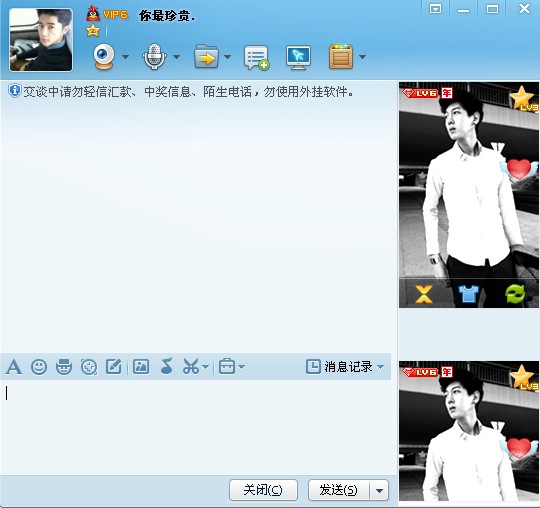Viewport: 540px width, 508px height.
Task: Open the send options arrow beside 发送
Action: [379, 490]
